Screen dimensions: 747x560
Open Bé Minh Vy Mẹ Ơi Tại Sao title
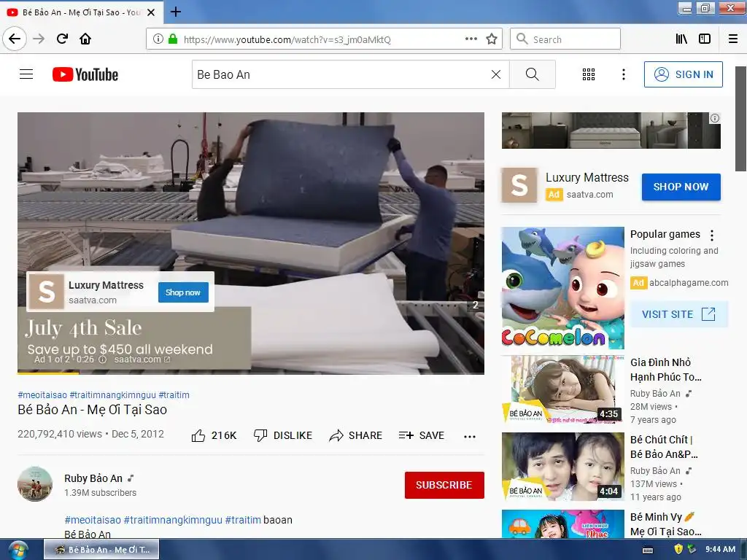[x=665, y=524]
